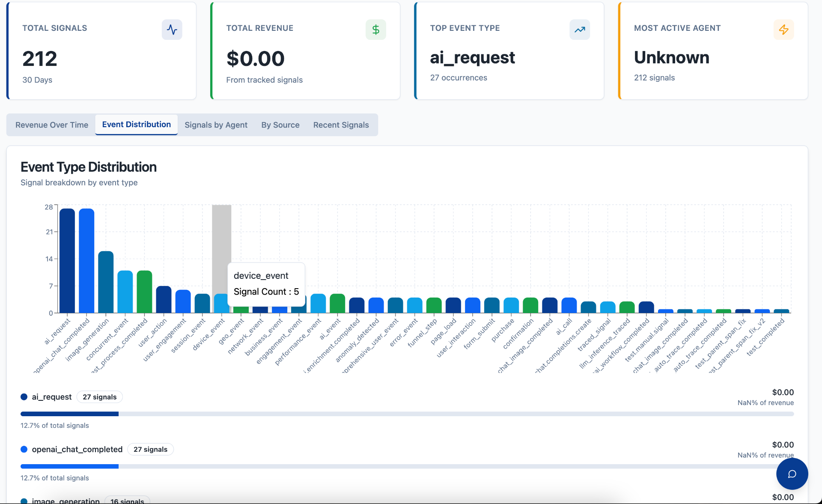Click the teal dot beside image_generation legend

tap(24, 501)
